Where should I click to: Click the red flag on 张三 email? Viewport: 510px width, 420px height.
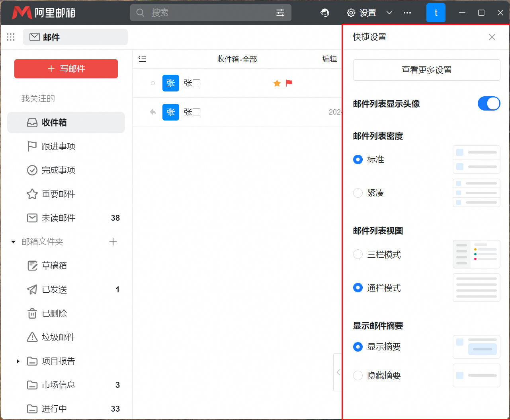(x=289, y=83)
